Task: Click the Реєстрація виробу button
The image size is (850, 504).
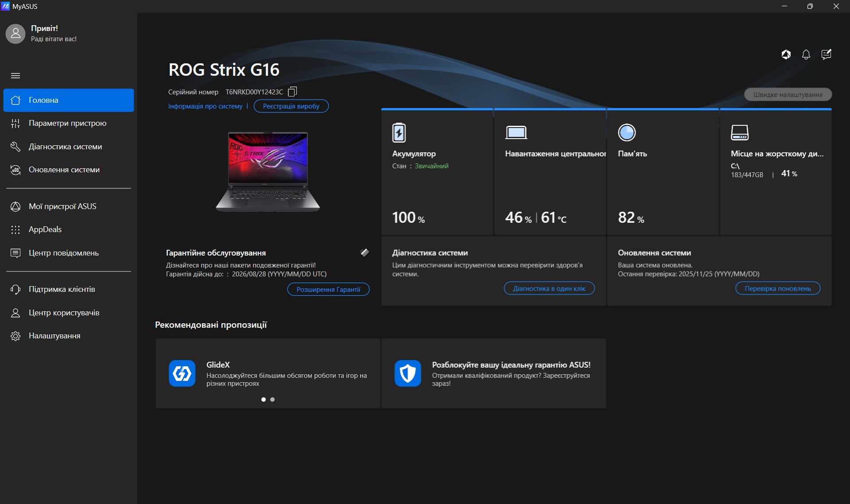Action: coord(291,106)
